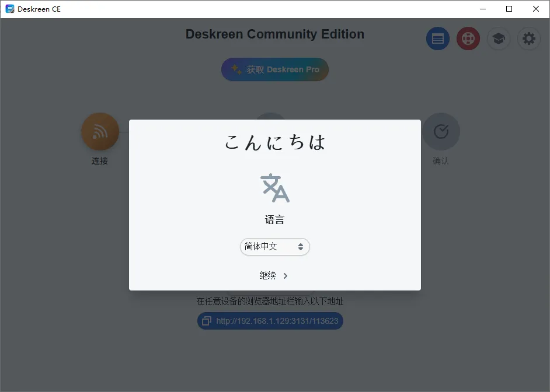The width and height of the screenshot is (550, 392).
Task: Click the 获取 Deskreen Pro button
Action: click(x=275, y=69)
